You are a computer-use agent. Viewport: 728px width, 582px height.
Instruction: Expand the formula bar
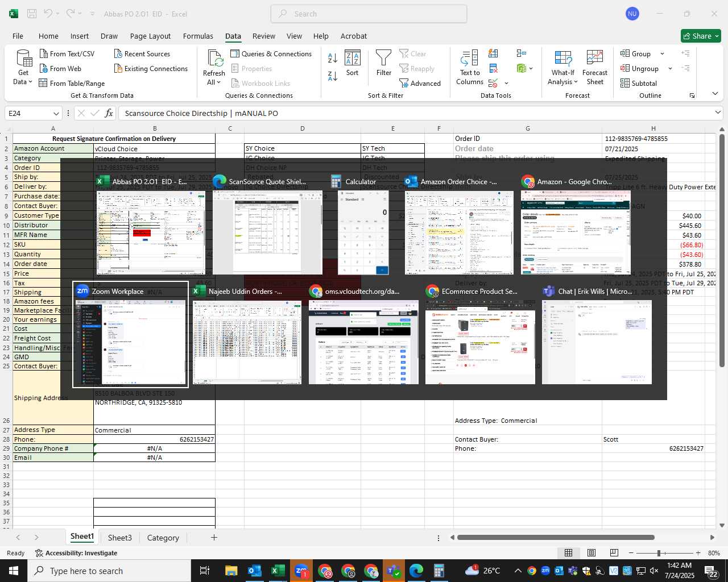(718, 113)
